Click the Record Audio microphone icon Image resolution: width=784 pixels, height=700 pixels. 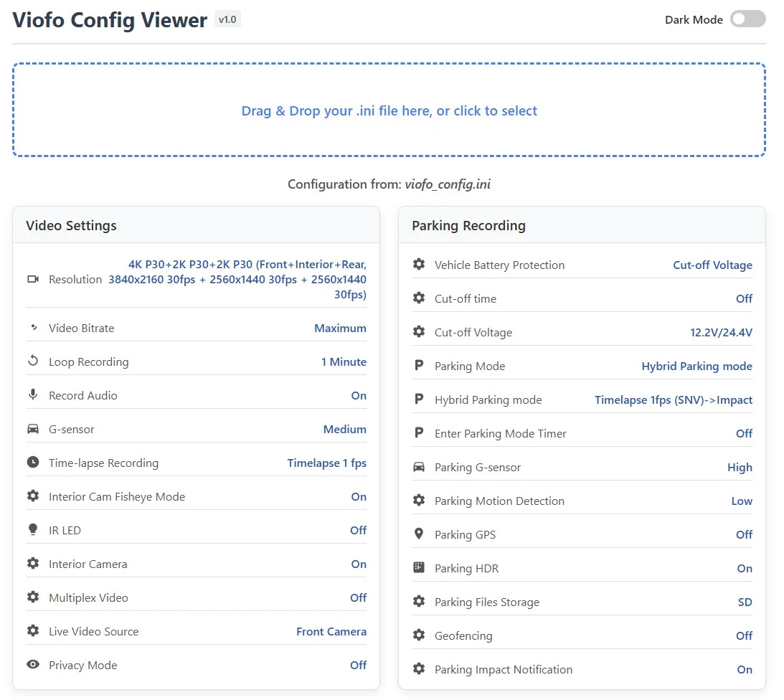(x=33, y=394)
